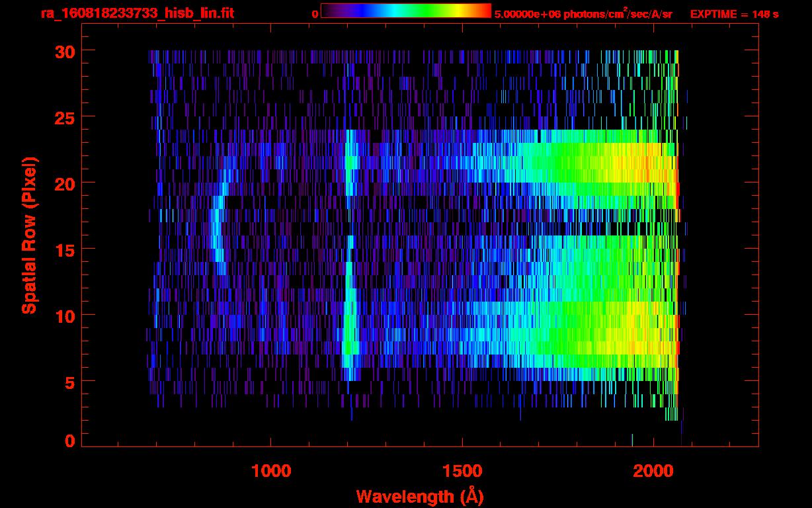The height and width of the screenshot is (508, 812).
Task: Click the 1000 wavelength tick label
Action: 271,470
